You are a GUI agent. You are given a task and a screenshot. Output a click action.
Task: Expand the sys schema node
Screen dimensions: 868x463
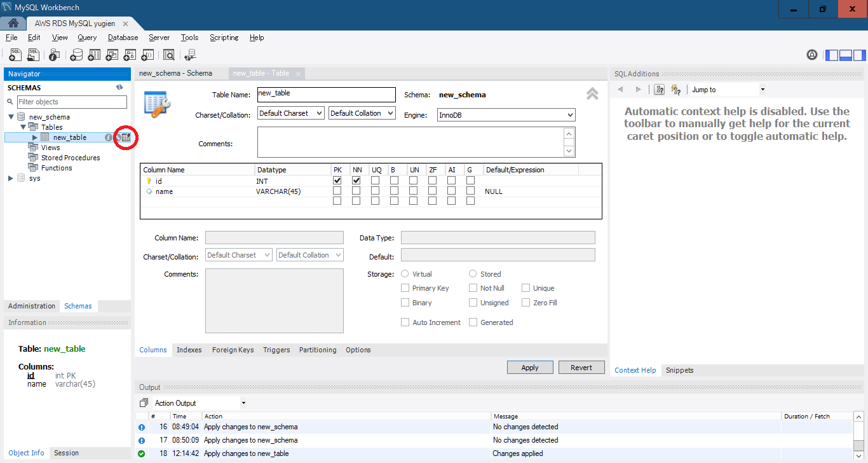11,178
